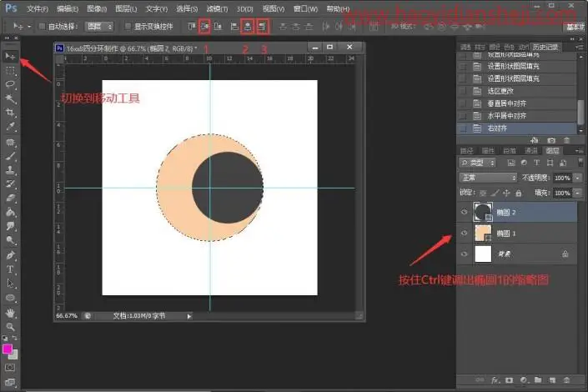Filter for pixel layers icon
588x392 pixels.
pyautogui.click(x=510, y=163)
